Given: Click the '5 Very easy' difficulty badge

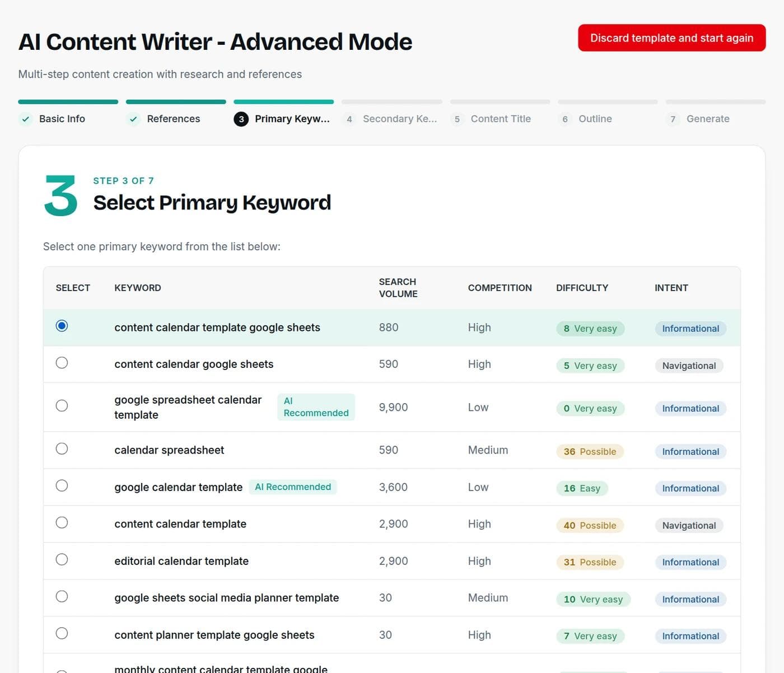Looking at the screenshot, I should [x=590, y=366].
